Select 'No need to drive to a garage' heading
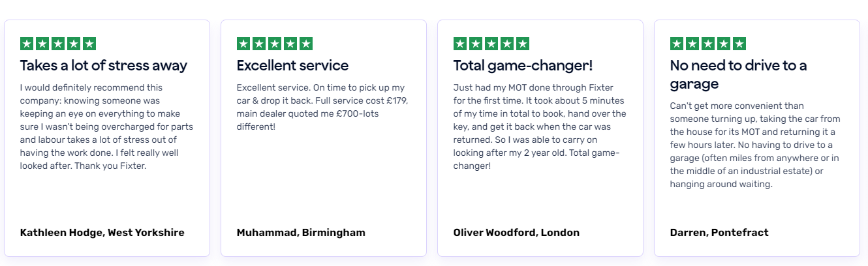Image resolution: width=868 pixels, height=266 pixels. point(739,74)
